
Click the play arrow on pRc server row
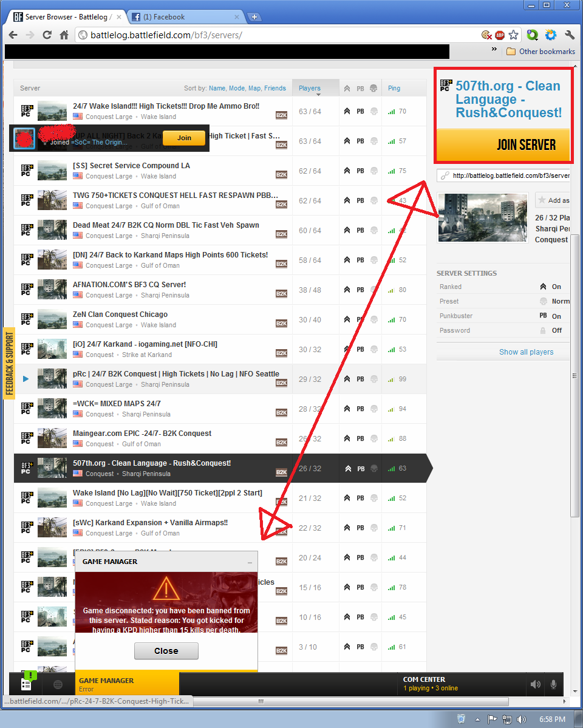pyautogui.click(x=26, y=379)
